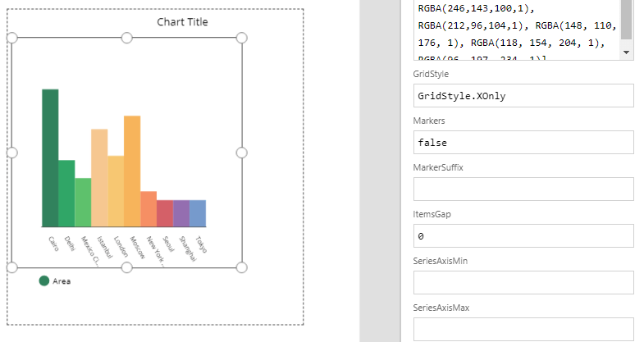Select the Chart Title label
The height and width of the screenshot is (342, 644).
(x=182, y=22)
